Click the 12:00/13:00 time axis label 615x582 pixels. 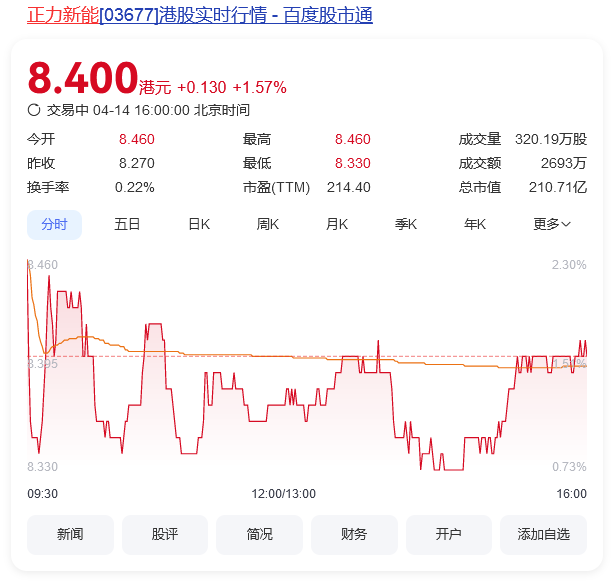tap(284, 494)
